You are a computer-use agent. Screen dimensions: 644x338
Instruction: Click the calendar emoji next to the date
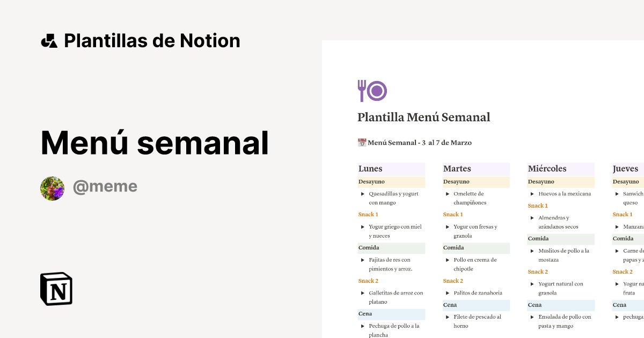click(x=361, y=142)
